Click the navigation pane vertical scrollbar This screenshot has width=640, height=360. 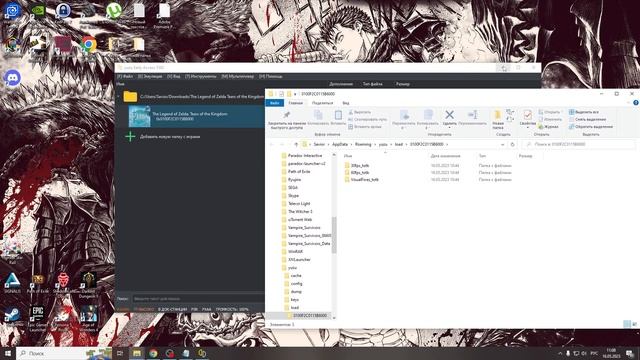point(334,235)
